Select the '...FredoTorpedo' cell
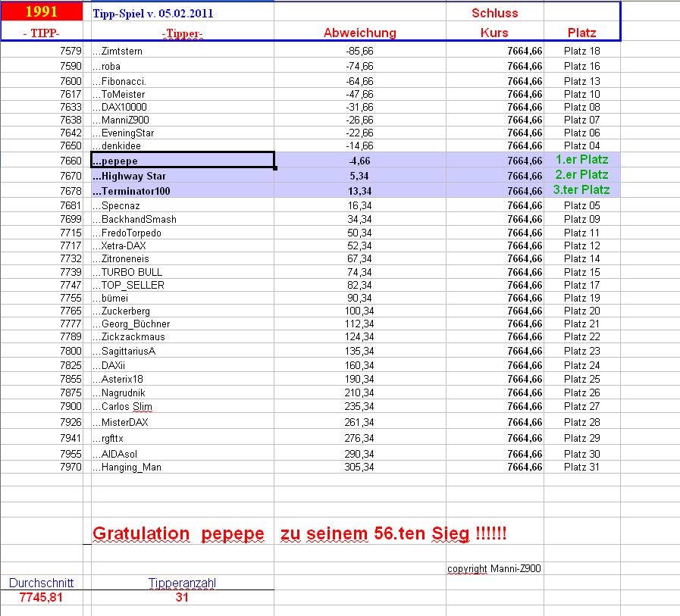680x616 pixels. (183, 233)
